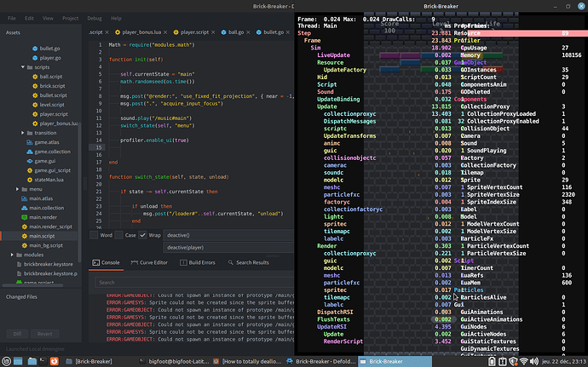Click the Search Results magnifier icon

coord(229,263)
